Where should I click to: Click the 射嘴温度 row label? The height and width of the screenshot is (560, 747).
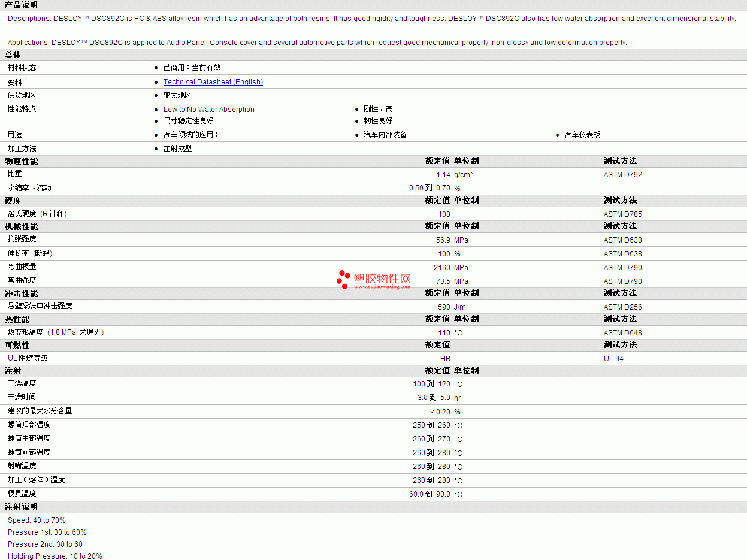click(22, 466)
